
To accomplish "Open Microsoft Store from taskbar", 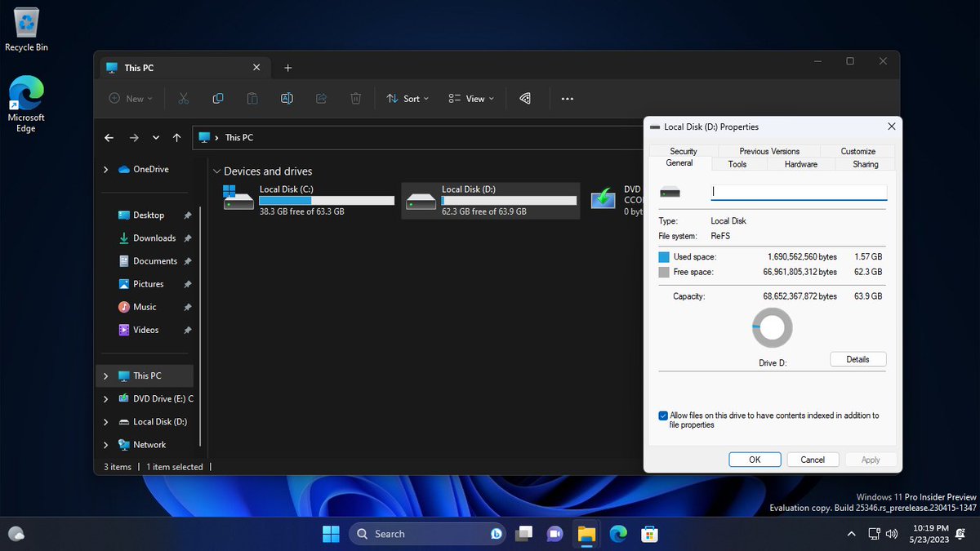I will point(649,534).
